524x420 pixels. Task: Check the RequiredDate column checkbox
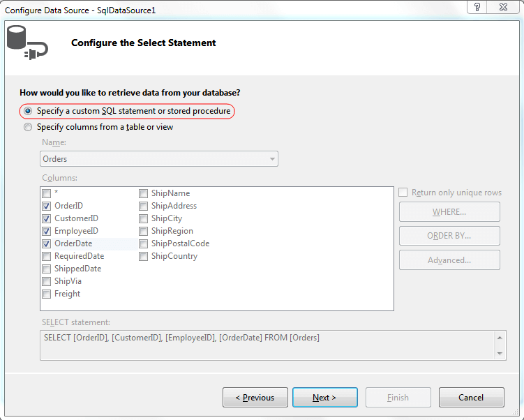47,256
